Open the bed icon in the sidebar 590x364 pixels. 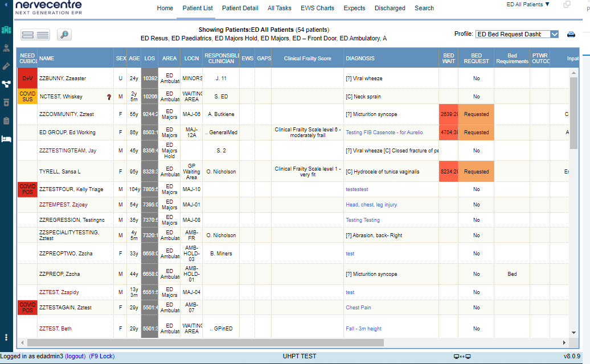point(6,139)
